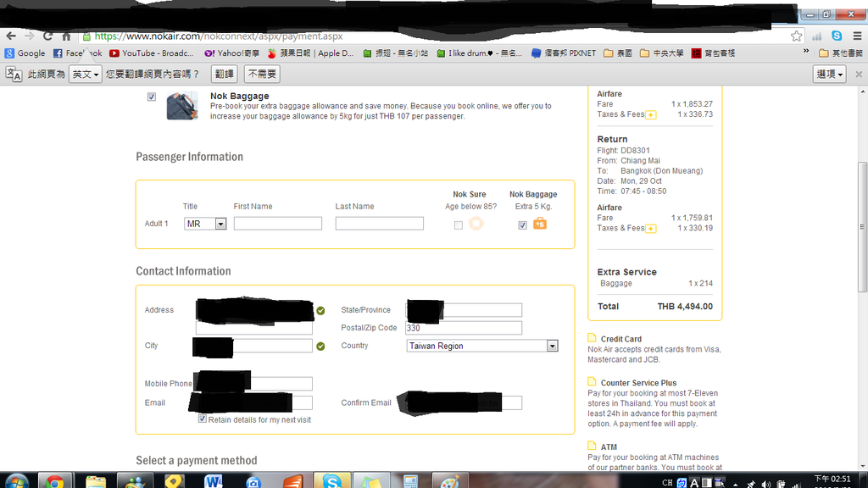Image resolution: width=868 pixels, height=488 pixels.
Task: Click the Last Name input field
Action: (x=380, y=224)
